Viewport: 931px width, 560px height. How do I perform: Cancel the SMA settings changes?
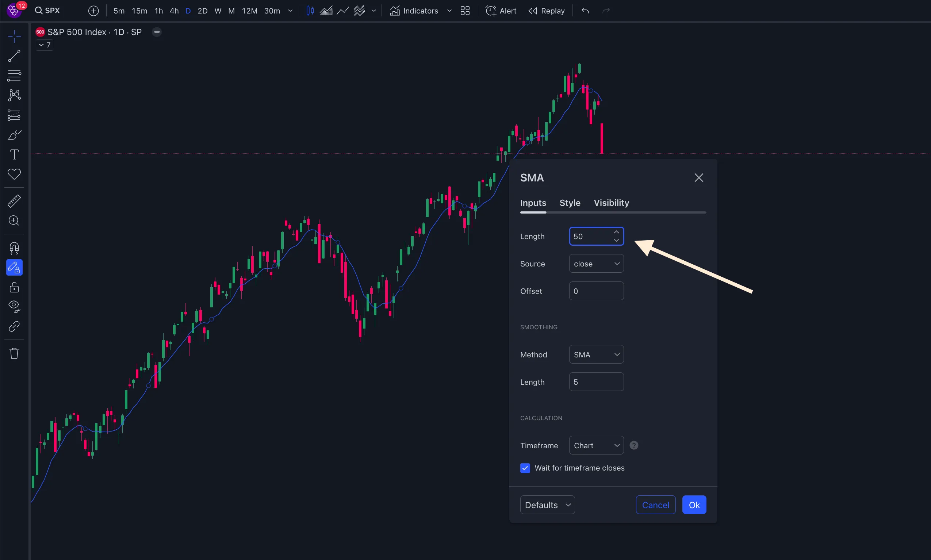pos(655,505)
